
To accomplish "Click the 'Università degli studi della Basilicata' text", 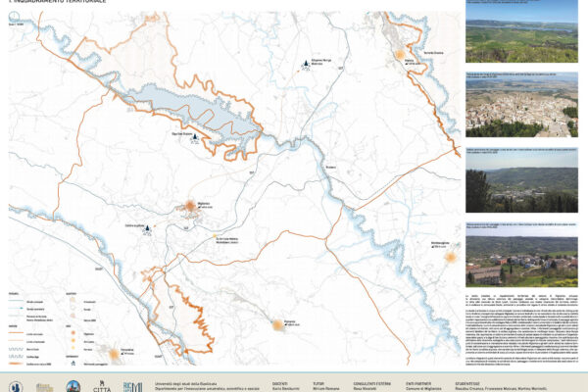I will point(185,384).
